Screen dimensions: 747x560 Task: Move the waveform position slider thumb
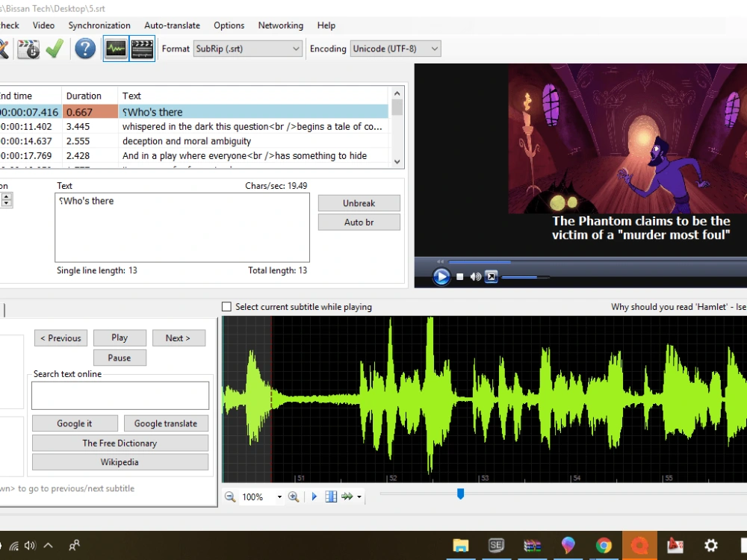pyautogui.click(x=460, y=494)
